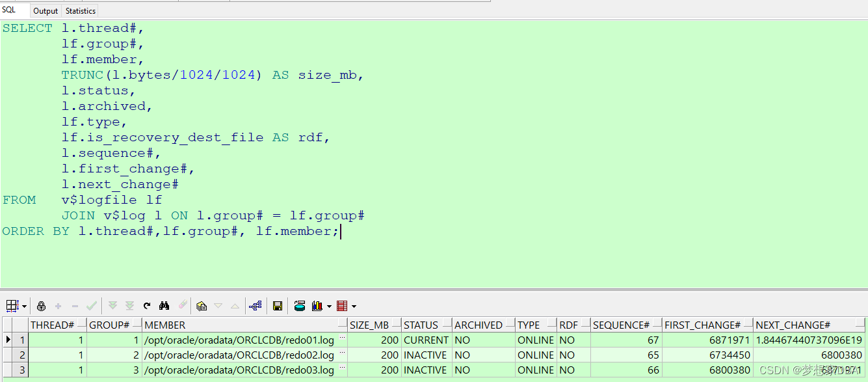Open the Statistics tab
This screenshot has height=382, width=868.
(81, 10)
